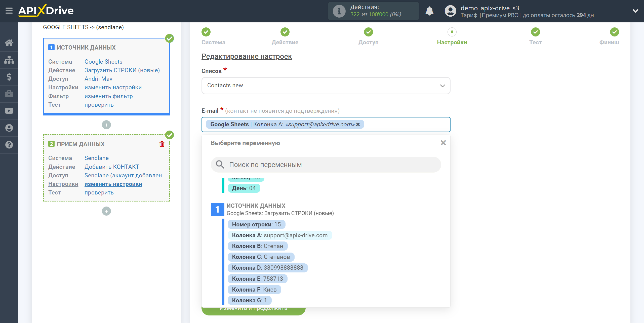Click the ПРИЕМ ДАННЫХ block title
Viewport: 644px width, 323px height.
tap(80, 144)
